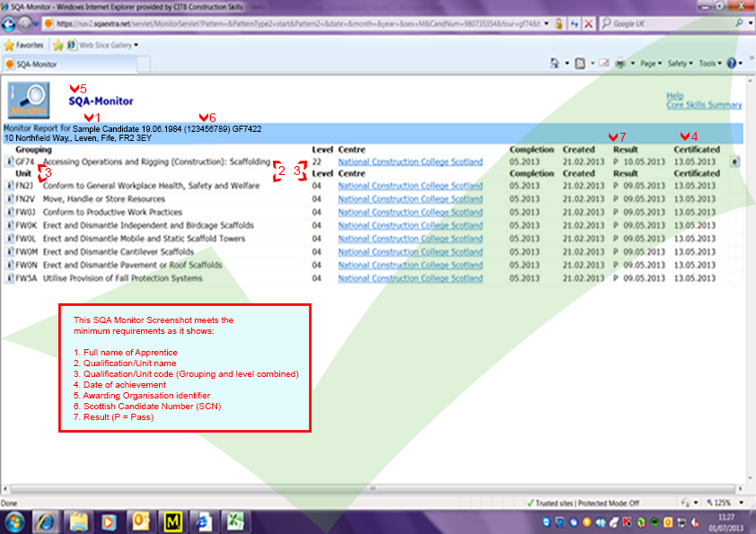Click info icon beside FW0J unit row
Viewport: 756px width, 534px height.
point(9,212)
